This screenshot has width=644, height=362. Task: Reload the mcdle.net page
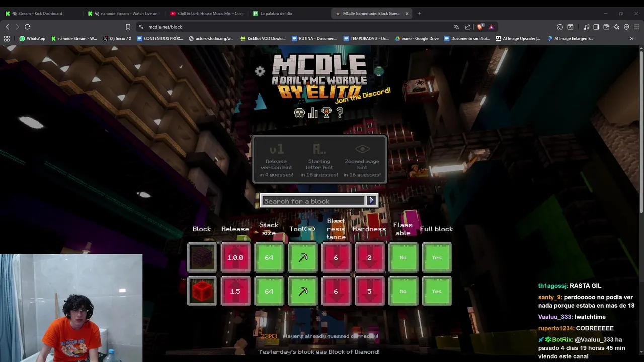pyautogui.click(x=28, y=27)
